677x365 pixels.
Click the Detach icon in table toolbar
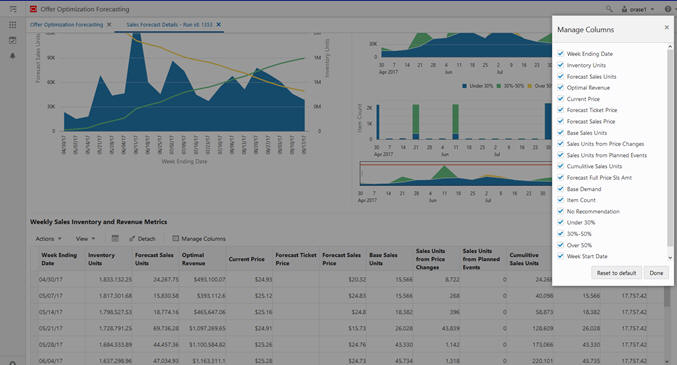pyautogui.click(x=132, y=238)
